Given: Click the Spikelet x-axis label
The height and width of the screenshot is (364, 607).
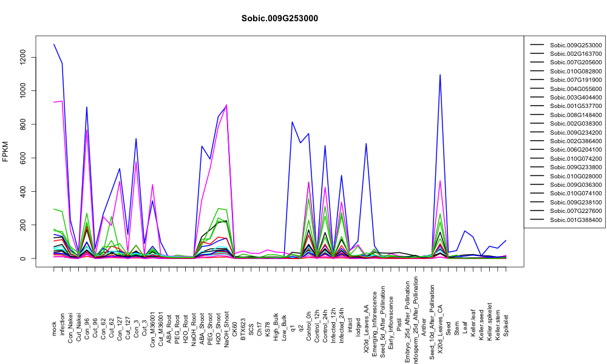Looking at the screenshot, I should (x=506, y=325).
